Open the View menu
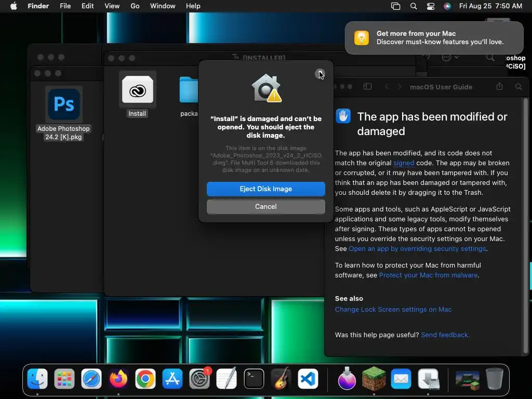Image resolution: width=532 pixels, height=399 pixels. [x=112, y=6]
